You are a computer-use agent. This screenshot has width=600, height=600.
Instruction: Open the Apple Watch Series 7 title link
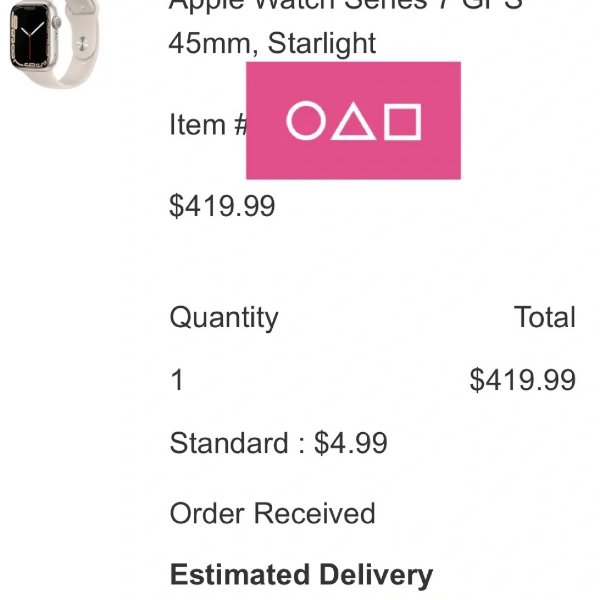coord(346,5)
